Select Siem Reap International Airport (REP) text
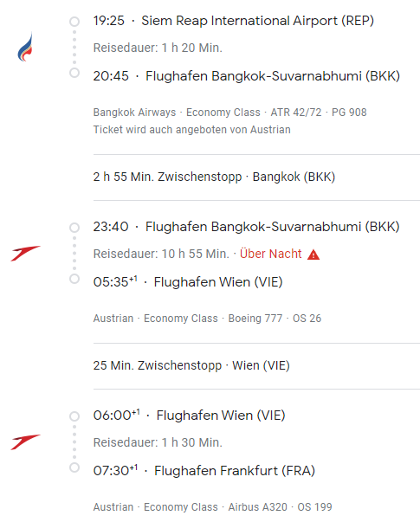420x522 pixels. pos(257,21)
